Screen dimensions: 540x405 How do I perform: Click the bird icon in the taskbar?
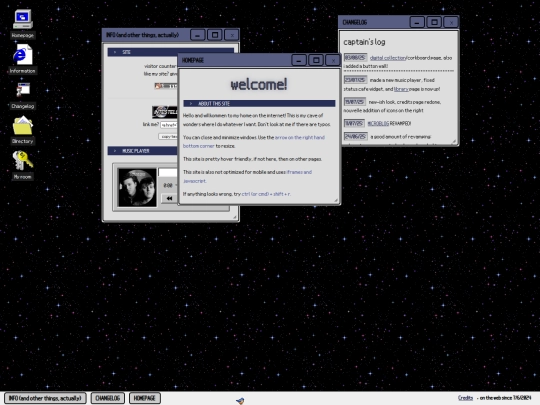tap(240, 401)
